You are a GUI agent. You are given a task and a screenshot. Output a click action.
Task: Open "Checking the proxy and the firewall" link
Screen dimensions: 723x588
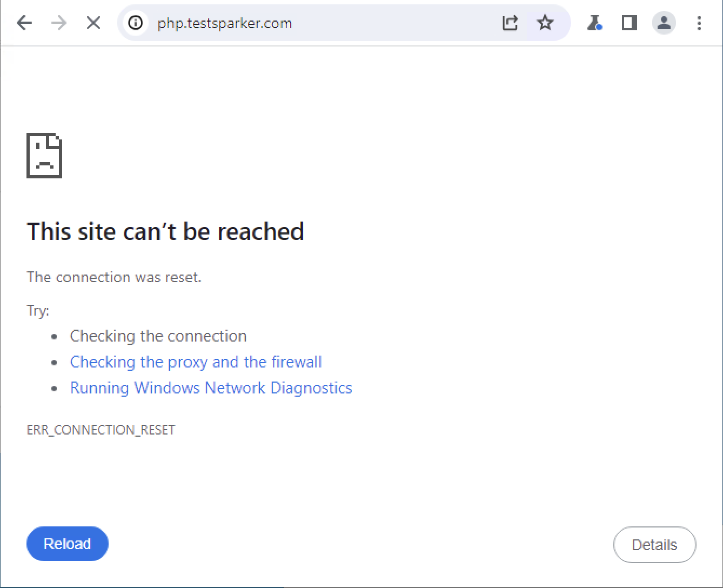tap(196, 362)
